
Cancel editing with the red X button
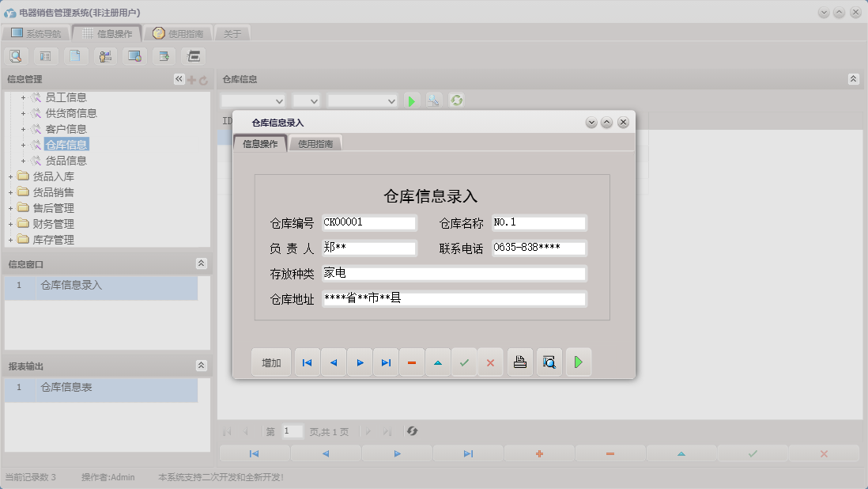click(x=490, y=362)
